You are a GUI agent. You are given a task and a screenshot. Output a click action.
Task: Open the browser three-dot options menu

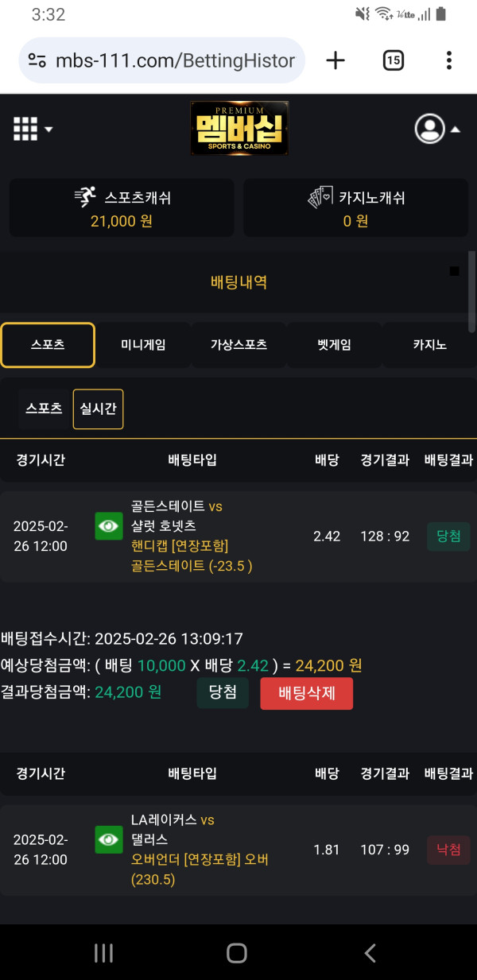point(449,60)
